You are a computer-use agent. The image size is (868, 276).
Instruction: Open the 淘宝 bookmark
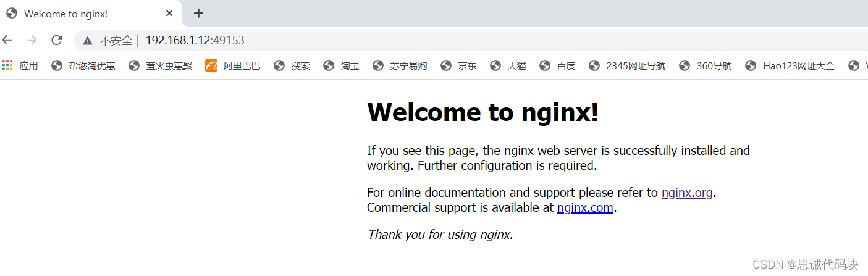pos(342,65)
